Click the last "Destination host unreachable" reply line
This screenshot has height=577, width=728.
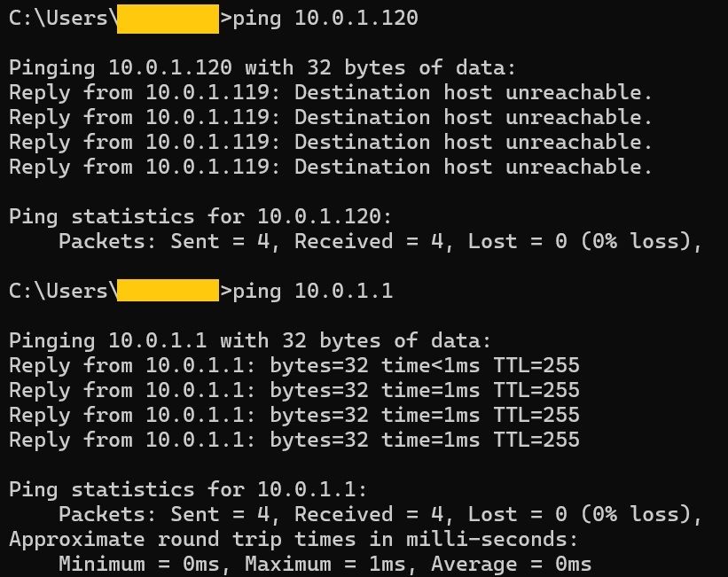coord(331,168)
